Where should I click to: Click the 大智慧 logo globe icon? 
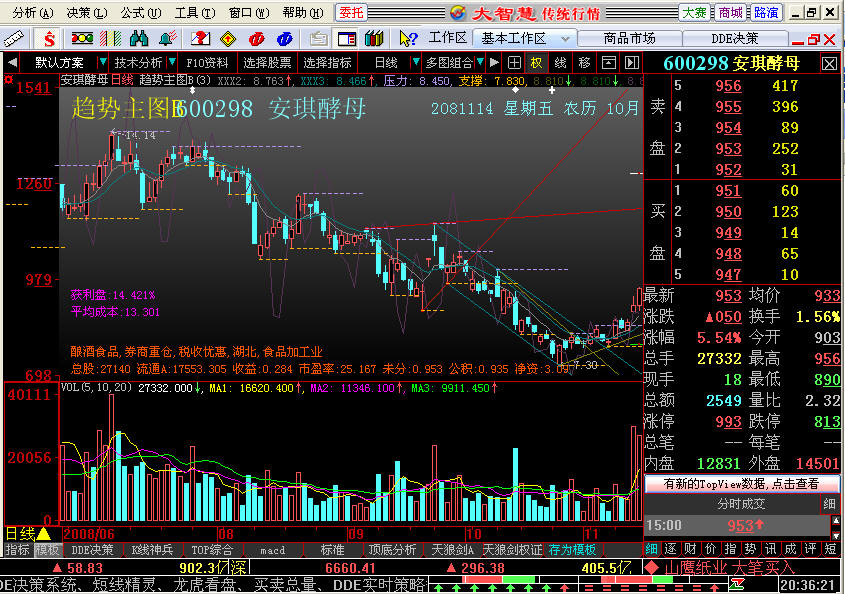[458, 12]
